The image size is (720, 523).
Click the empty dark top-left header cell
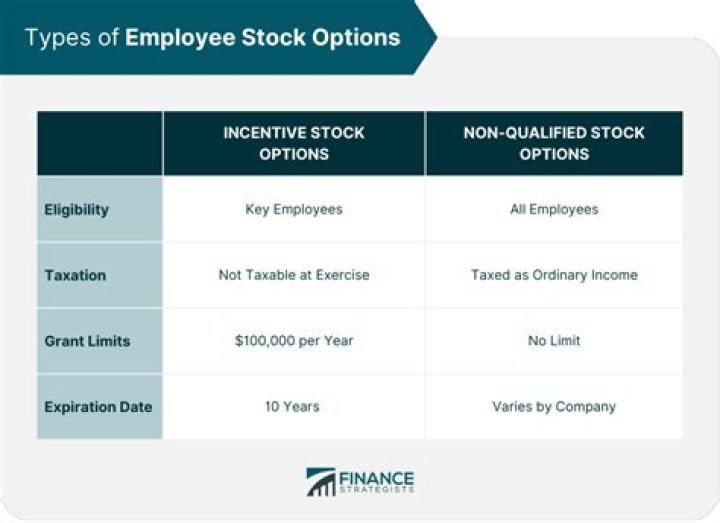pos(100,143)
